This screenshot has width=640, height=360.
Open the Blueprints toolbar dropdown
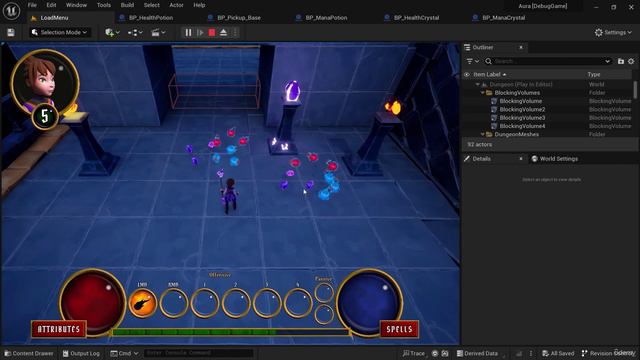coord(135,33)
